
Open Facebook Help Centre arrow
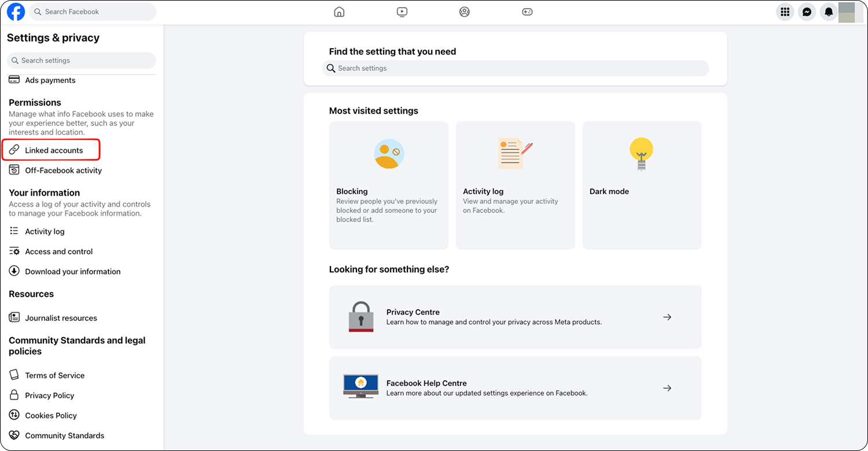click(667, 388)
